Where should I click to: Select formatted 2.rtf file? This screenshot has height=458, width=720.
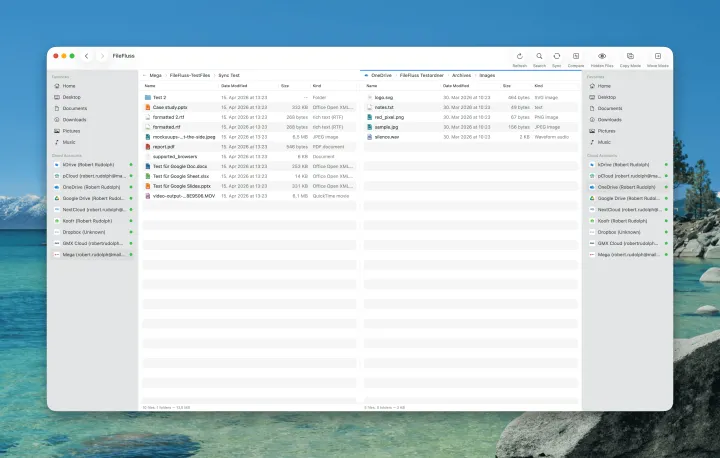249,117
